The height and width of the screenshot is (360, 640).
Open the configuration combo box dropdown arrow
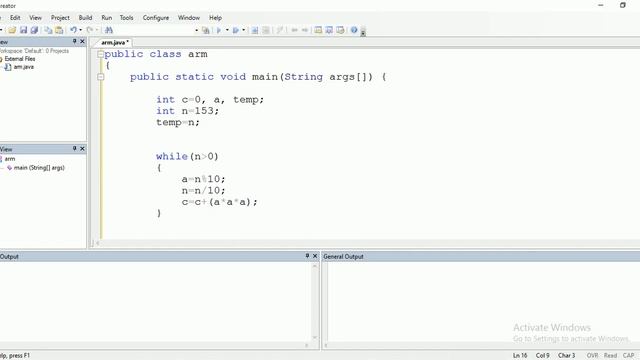[x=196, y=30]
